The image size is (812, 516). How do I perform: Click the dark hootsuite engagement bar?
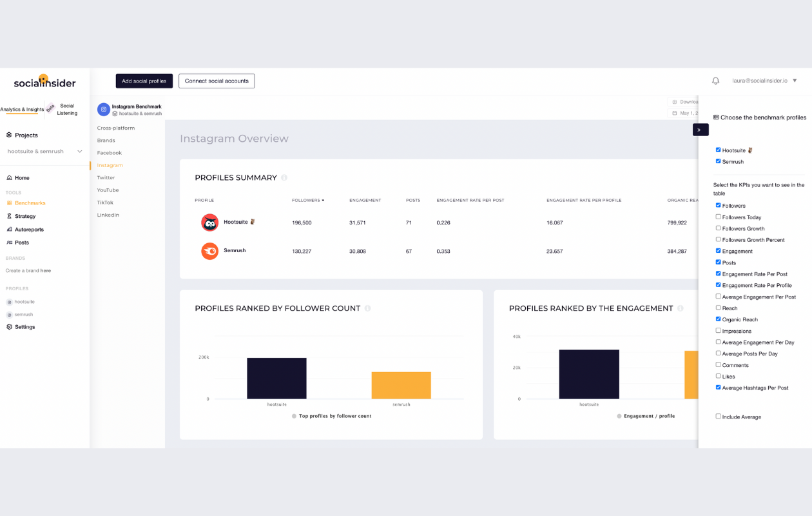tap(589, 374)
